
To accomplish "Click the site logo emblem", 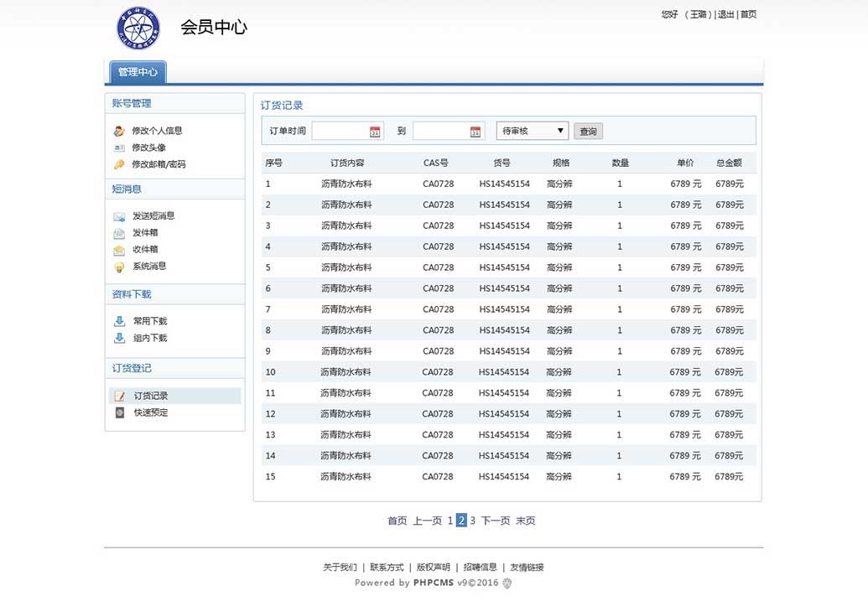I will coord(137,28).
